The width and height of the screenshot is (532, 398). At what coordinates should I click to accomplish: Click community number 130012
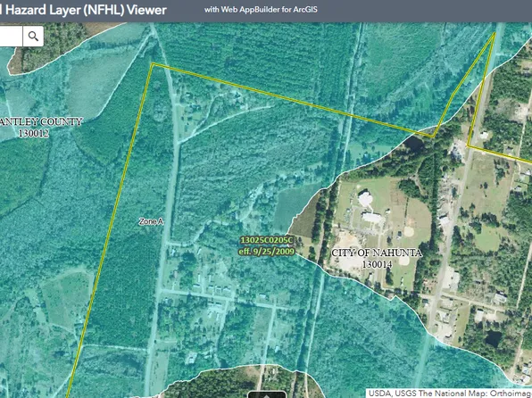click(34, 133)
